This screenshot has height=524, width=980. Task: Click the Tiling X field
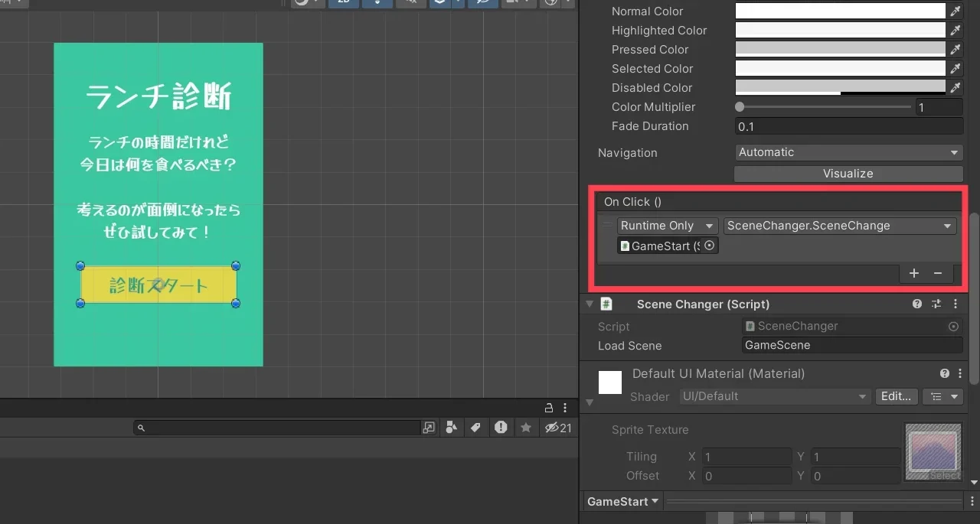pos(746,457)
